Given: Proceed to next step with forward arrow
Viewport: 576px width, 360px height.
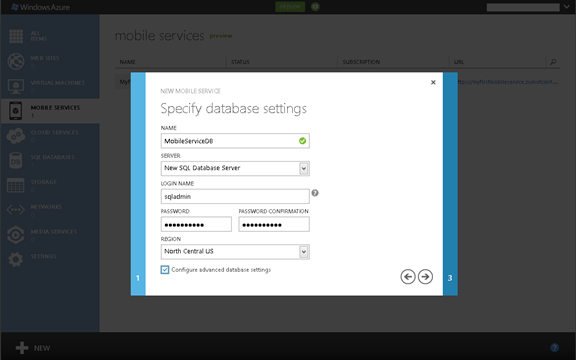Looking at the screenshot, I should coord(425,277).
